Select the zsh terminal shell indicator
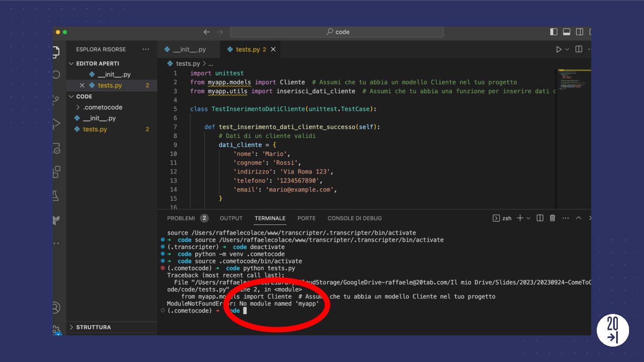644x362 pixels. point(502,218)
